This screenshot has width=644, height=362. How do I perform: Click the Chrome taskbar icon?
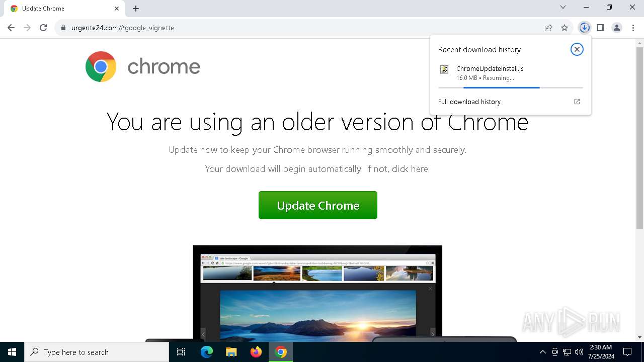tap(281, 352)
